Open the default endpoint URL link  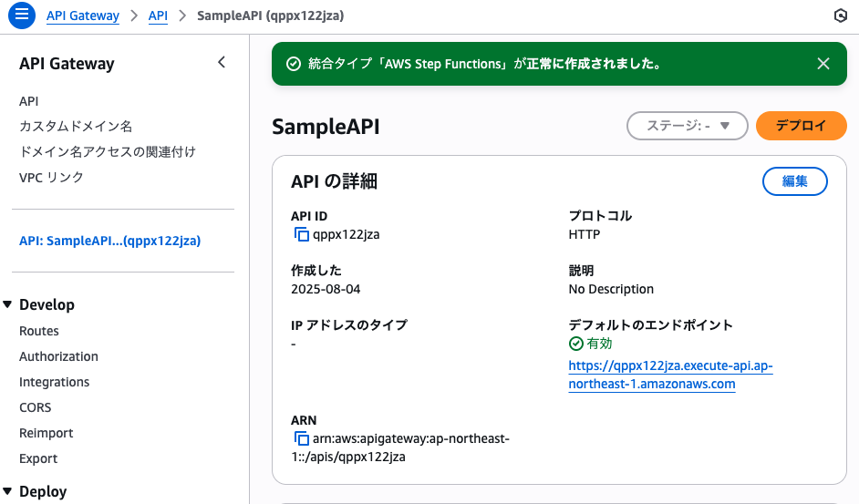click(670, 375)
